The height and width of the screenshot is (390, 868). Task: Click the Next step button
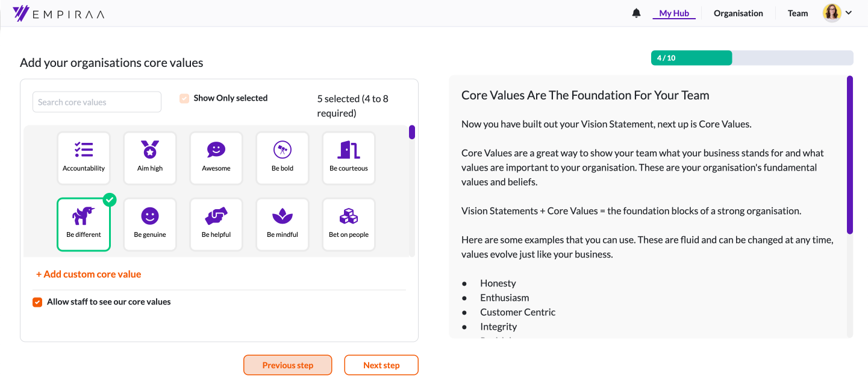pos(381,365)
